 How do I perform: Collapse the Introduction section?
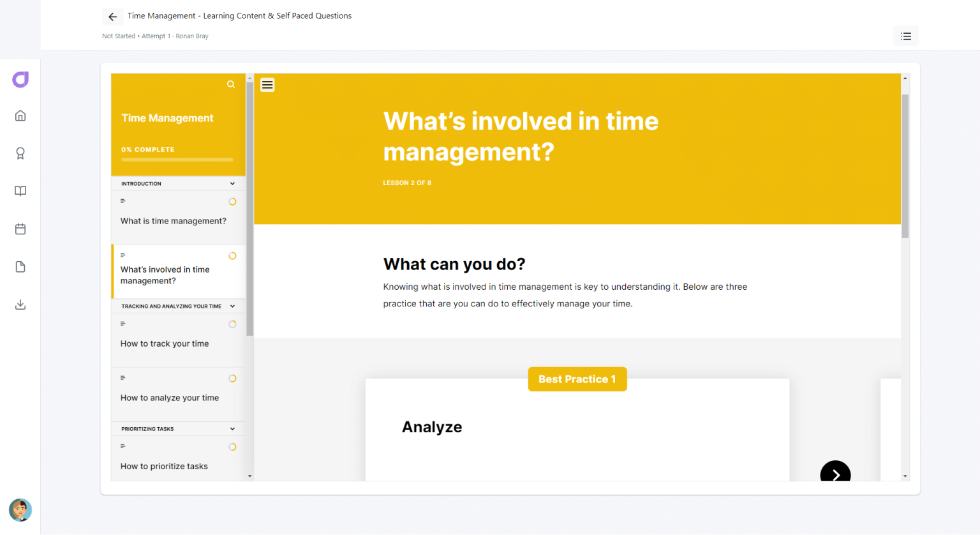click(232, 184)
